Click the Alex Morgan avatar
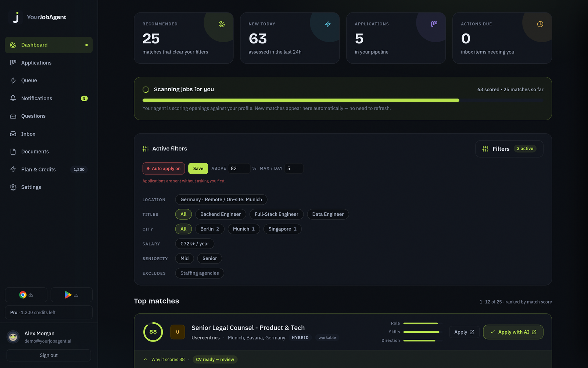 click(x=13, y=337)
